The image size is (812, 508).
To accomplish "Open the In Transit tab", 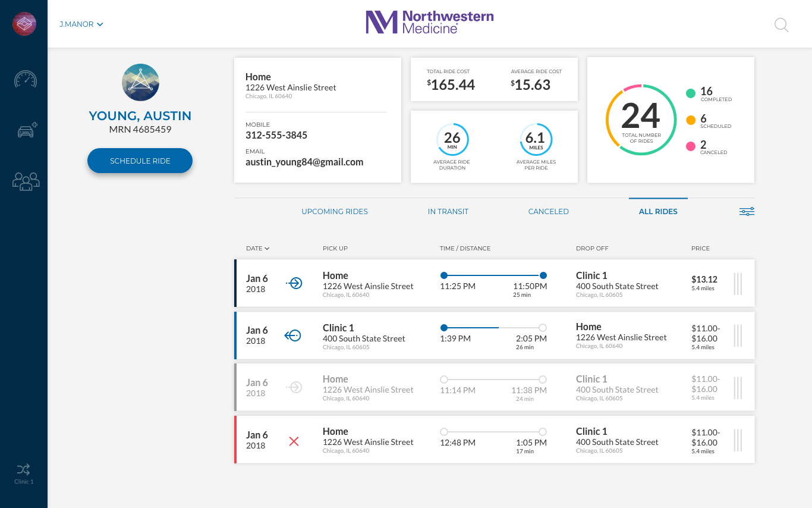I will coord(448,212).
